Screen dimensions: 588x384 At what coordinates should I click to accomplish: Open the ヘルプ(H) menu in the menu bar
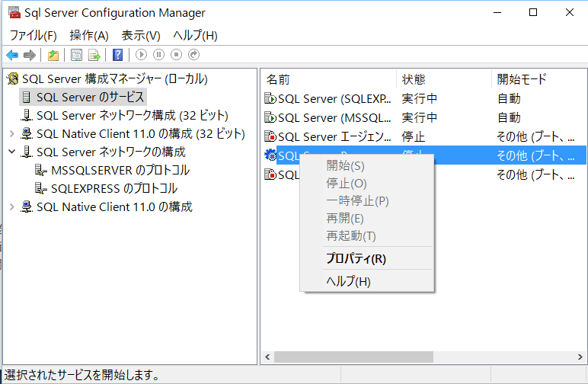195,36
